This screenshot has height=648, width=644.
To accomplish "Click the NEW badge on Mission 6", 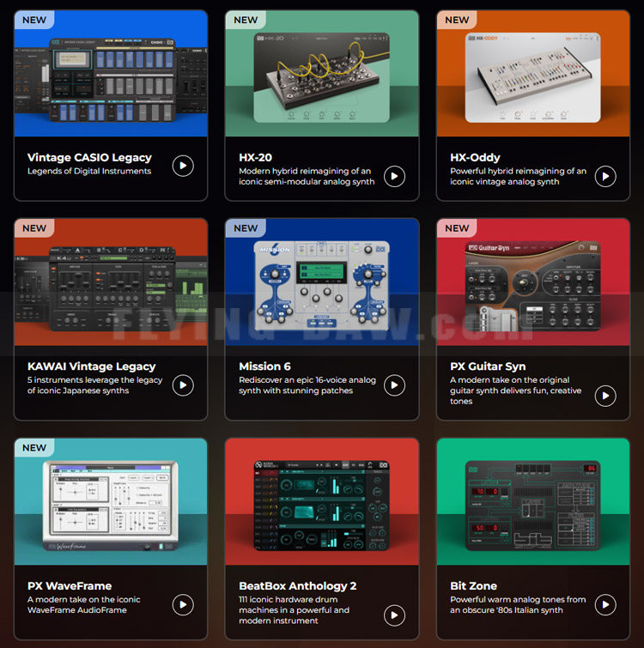I will (246, 228).
